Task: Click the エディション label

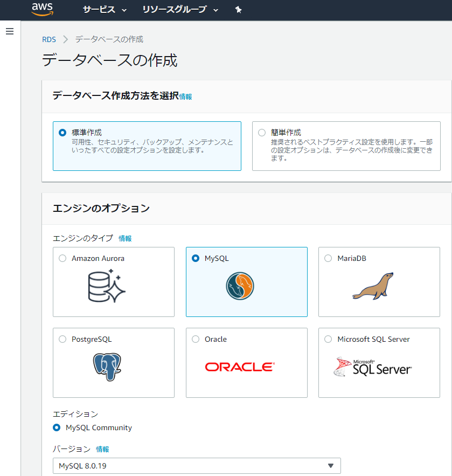Action: pyautogui.click(x=75, y=414)
